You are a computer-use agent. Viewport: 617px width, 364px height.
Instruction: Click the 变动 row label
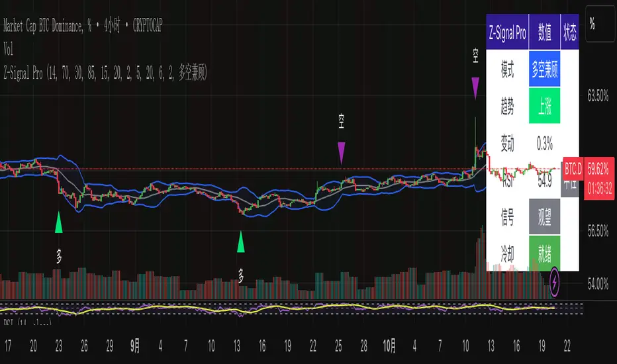pos(507,143)
